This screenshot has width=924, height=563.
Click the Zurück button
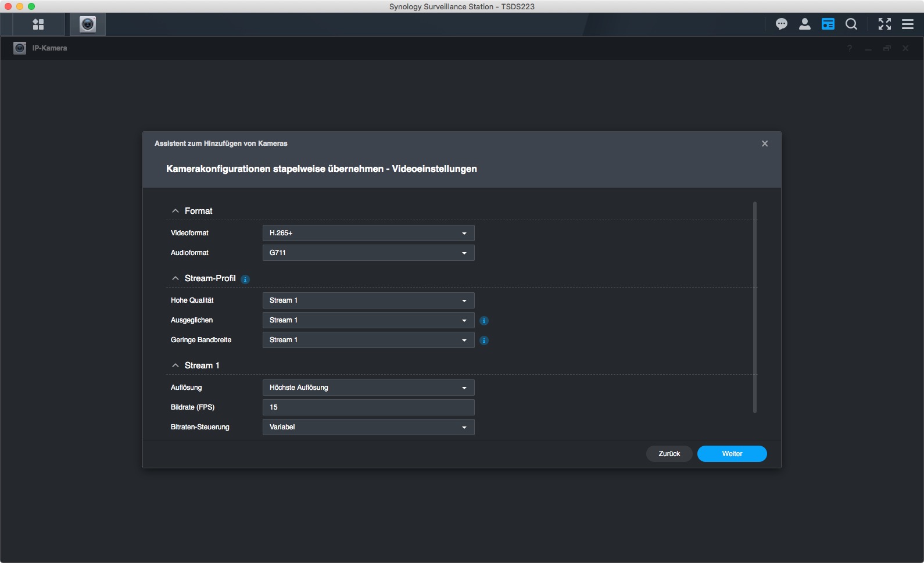[669, 454]
